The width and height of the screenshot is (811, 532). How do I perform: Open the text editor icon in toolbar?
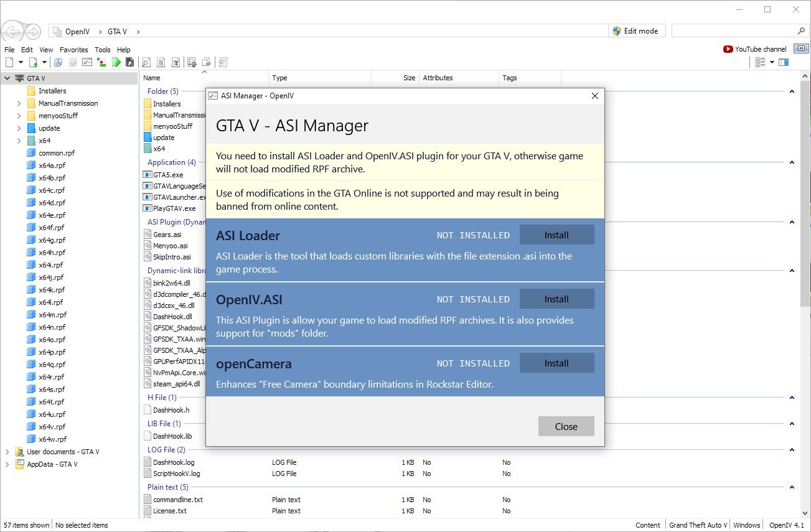click(x=160, y=62)
